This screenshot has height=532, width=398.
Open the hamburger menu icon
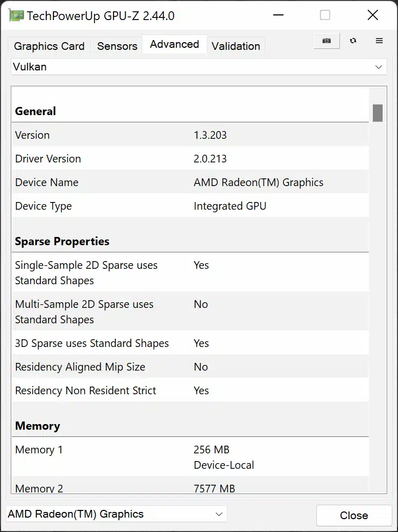[380, 41]
